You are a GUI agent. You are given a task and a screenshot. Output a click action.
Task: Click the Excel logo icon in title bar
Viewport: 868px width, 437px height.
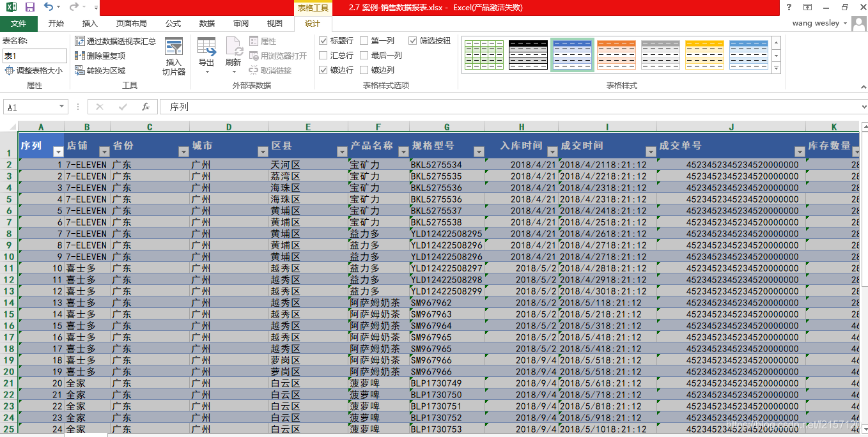coord(12,7)
